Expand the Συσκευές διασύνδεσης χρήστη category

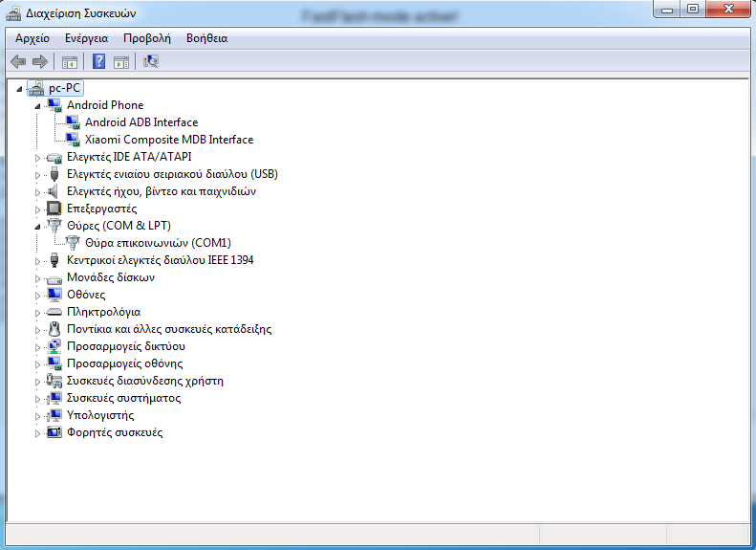pyautogui.click(x=37, y=382)
